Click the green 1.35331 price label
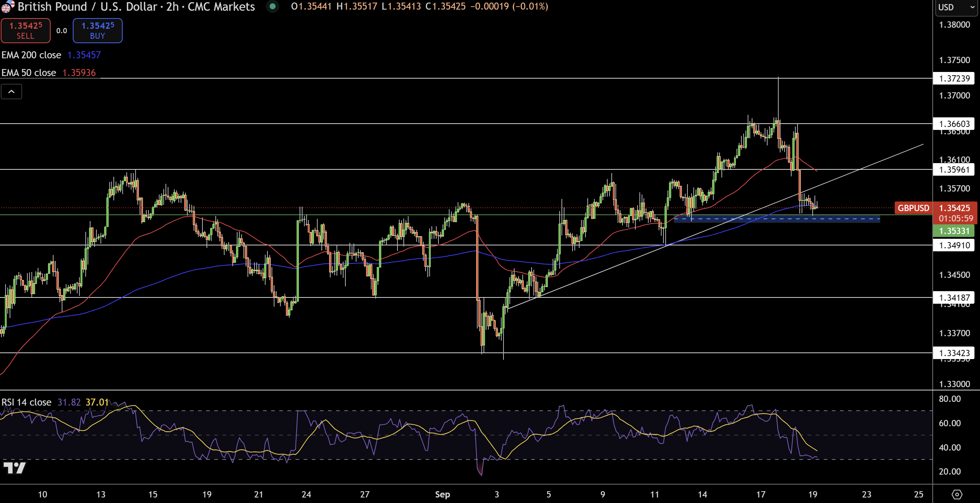 (x=954, y=231)
